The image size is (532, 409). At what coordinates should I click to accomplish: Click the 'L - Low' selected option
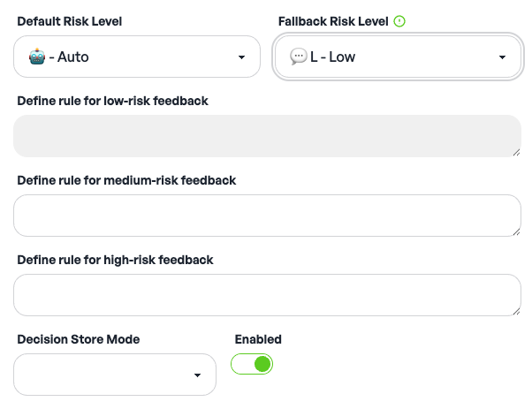pyautogui.click(x=332, y=57)
